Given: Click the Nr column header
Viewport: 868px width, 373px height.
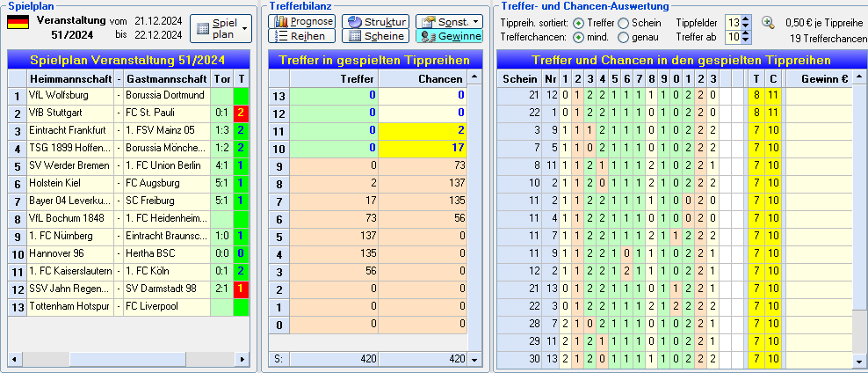Looking at the screenshot, I should coord(550,78).
